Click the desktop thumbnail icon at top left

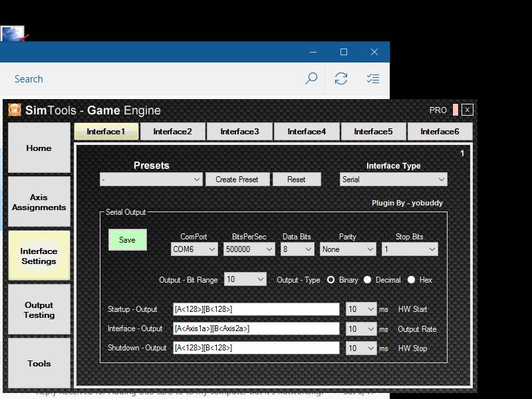pos(13,34)
